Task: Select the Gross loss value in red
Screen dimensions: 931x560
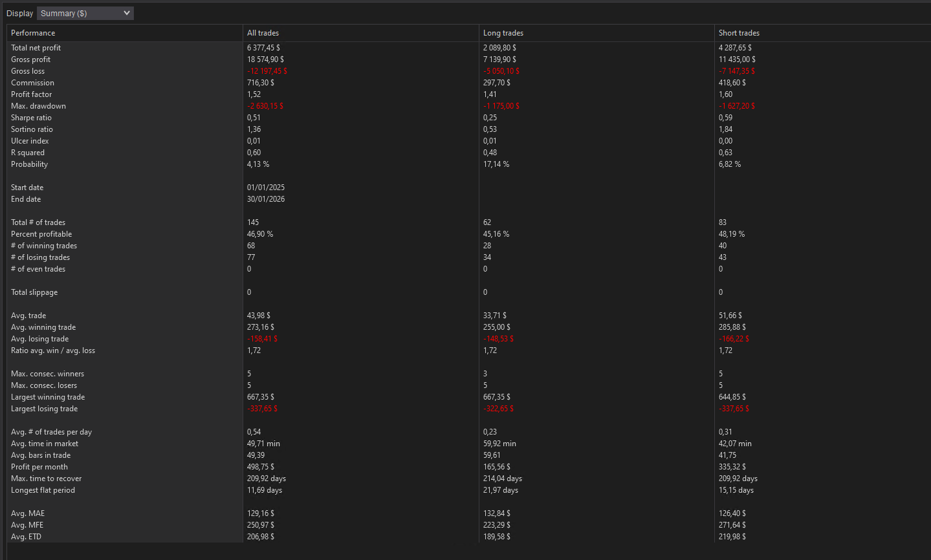Action: [267, 70]
